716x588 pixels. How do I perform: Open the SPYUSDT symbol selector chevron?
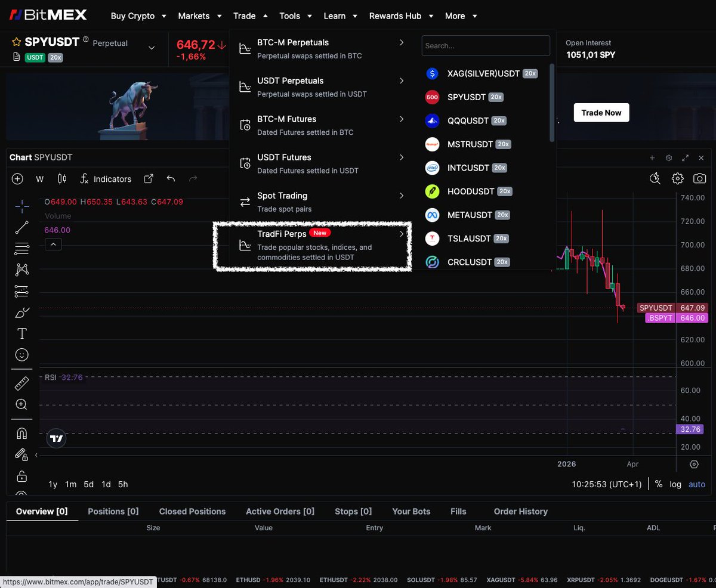click(152, 48)
